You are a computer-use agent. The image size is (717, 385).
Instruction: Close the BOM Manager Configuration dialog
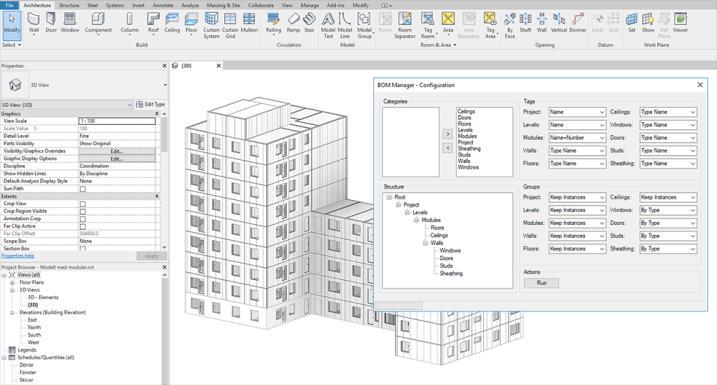[700, 85]
